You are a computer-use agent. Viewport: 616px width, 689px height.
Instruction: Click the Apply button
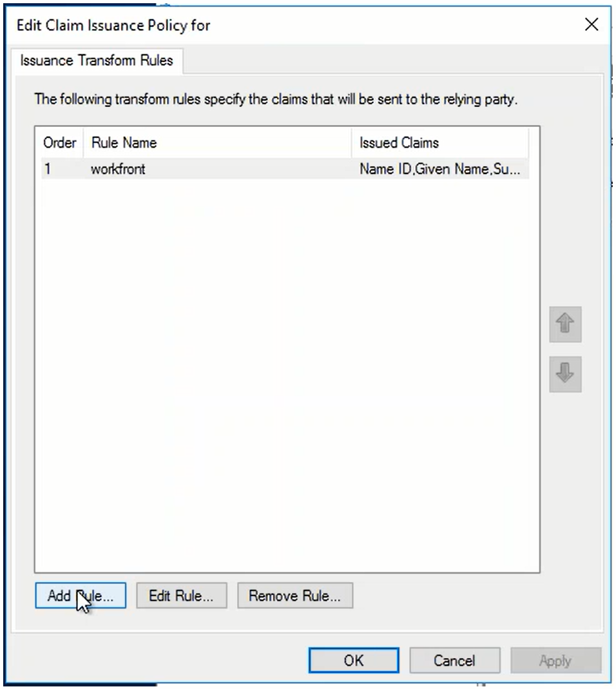point(555,661)
